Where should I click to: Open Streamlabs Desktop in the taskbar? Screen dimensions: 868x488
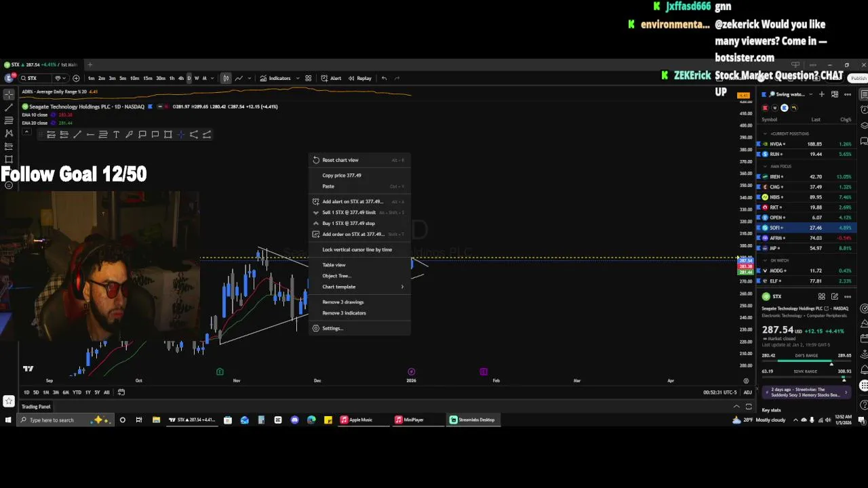click(472, 420)
